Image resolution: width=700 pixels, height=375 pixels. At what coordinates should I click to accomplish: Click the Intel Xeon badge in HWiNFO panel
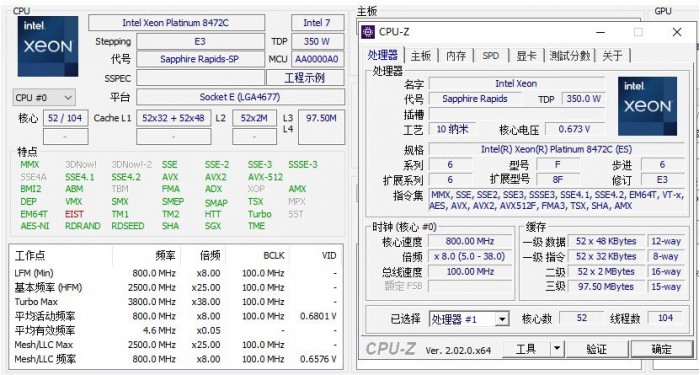point(48,46)
